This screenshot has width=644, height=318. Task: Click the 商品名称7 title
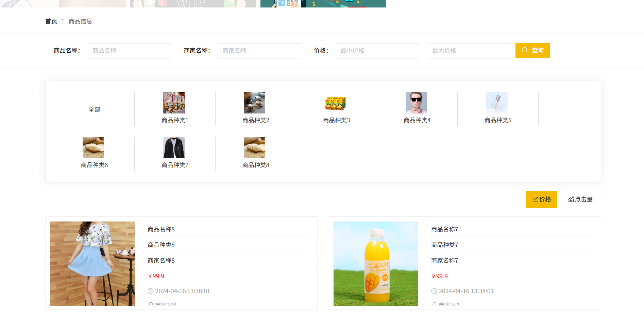(x=445, y=229)
